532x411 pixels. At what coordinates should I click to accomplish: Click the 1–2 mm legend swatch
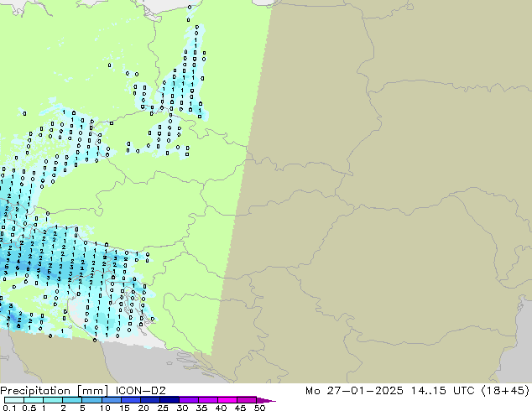53,400
